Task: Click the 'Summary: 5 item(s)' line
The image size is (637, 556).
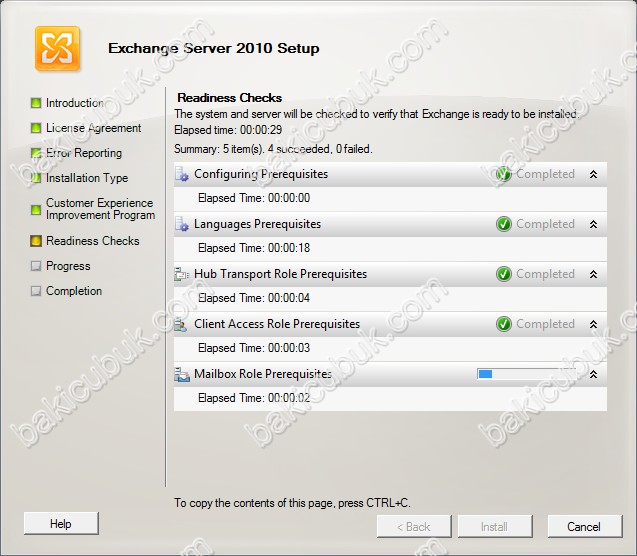Action: (273, 149)
